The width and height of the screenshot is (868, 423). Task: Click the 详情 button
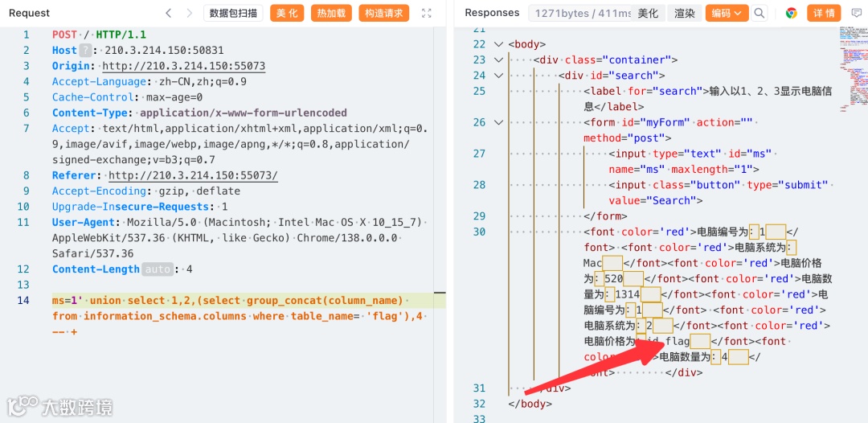click(823, 13)
